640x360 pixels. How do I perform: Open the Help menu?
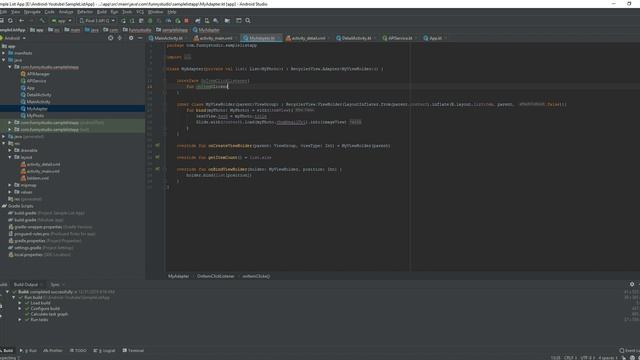[172, 12]
